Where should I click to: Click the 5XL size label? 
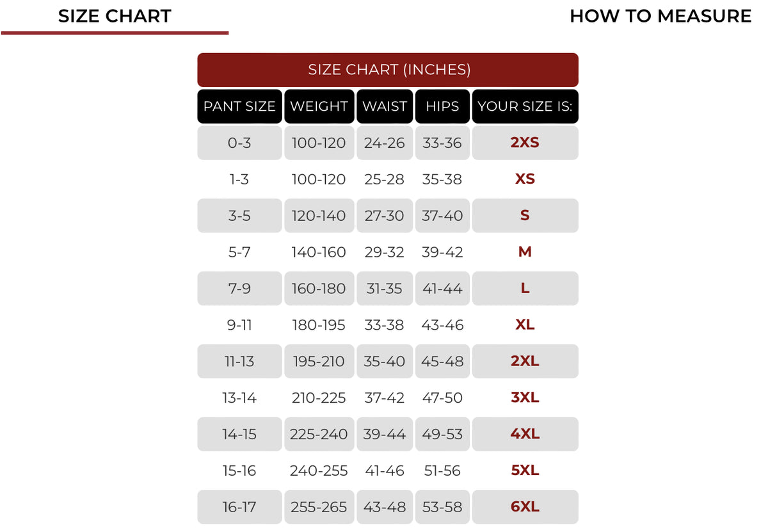525,471
